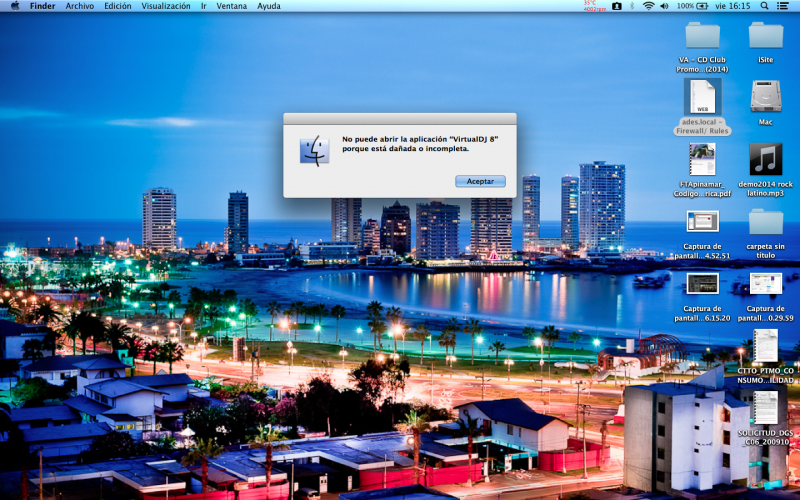
Task: Click the user badge menu bar icon
Action: click(x=617, y=6)
